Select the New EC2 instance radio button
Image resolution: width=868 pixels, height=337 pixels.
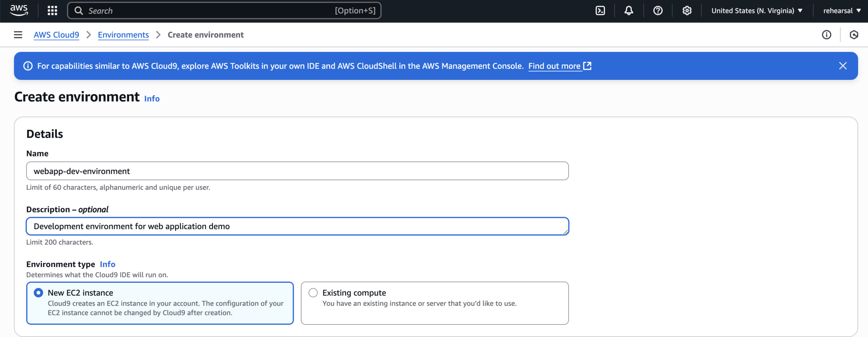(39, 293)
